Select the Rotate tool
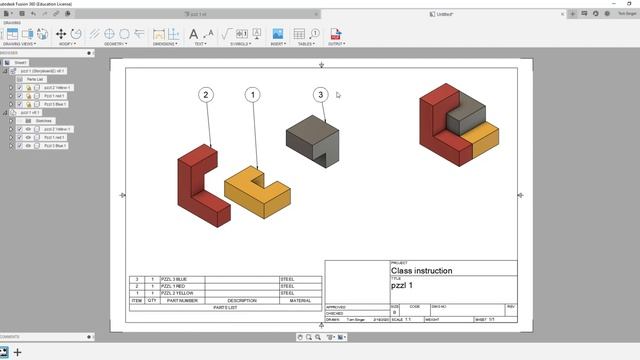This screenshot has width=640, height=360. (76, 34)
